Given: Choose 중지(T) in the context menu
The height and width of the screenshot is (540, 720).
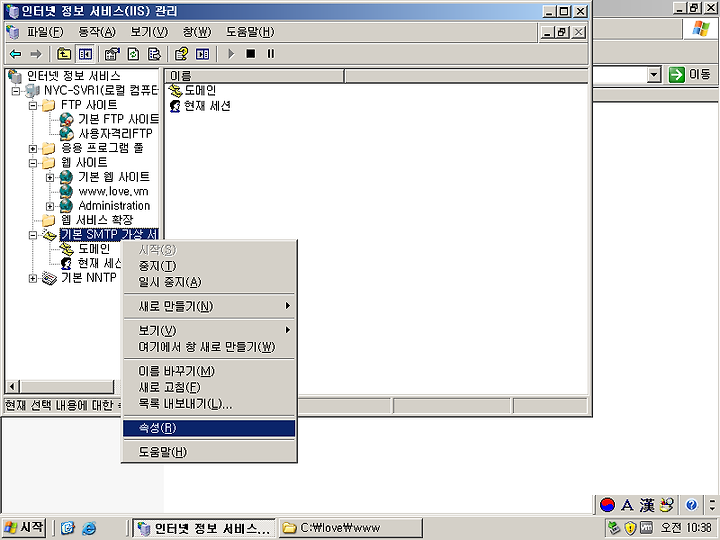Looking at the screenshot, I should pos(209,266).
